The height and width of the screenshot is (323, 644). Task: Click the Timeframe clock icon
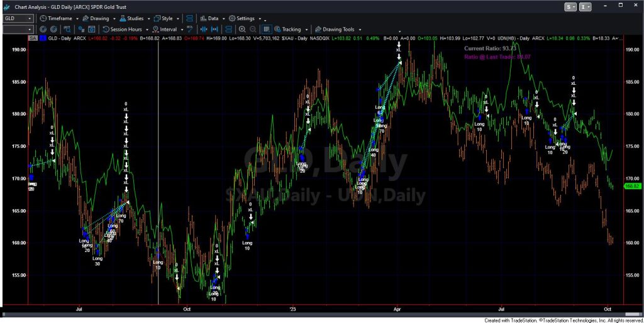coord(43,18)
